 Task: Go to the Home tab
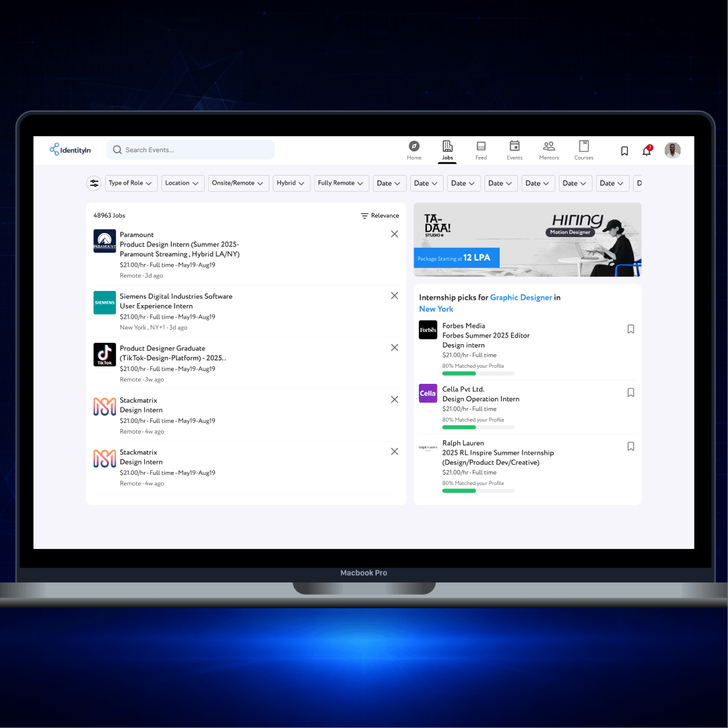coord(414,150)
